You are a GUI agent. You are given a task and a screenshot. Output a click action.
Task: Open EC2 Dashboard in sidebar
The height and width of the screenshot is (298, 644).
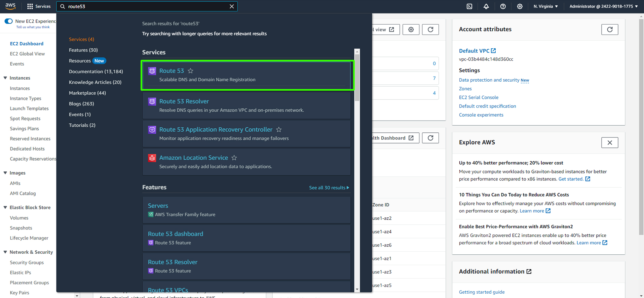pos(27,44)
